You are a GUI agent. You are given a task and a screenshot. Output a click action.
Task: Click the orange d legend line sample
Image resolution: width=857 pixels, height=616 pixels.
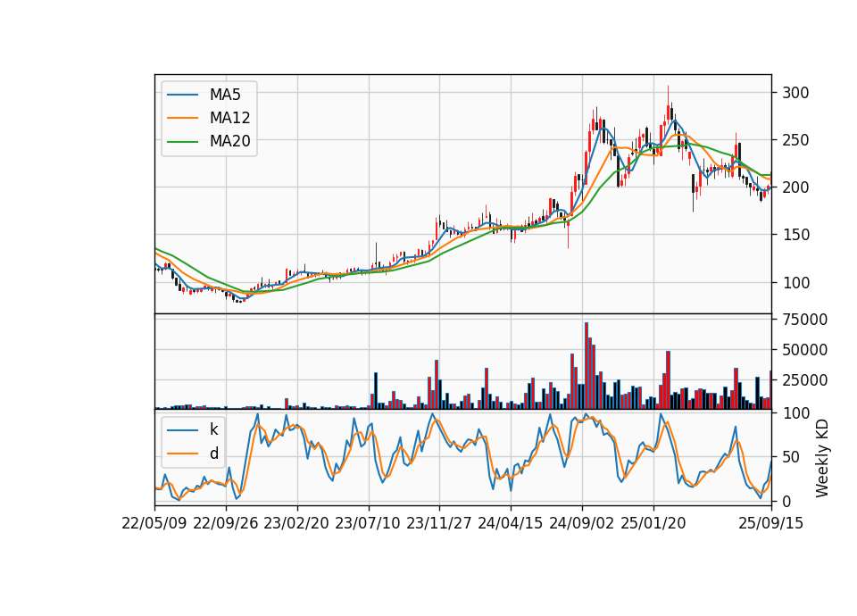coord(182,454)
